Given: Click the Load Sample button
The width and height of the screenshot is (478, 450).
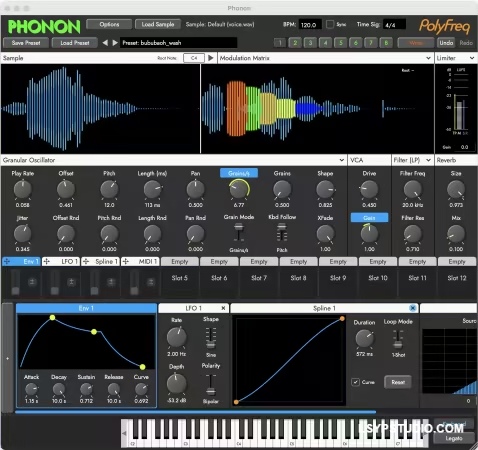Looking at the screenshot, I should (158, 24).
